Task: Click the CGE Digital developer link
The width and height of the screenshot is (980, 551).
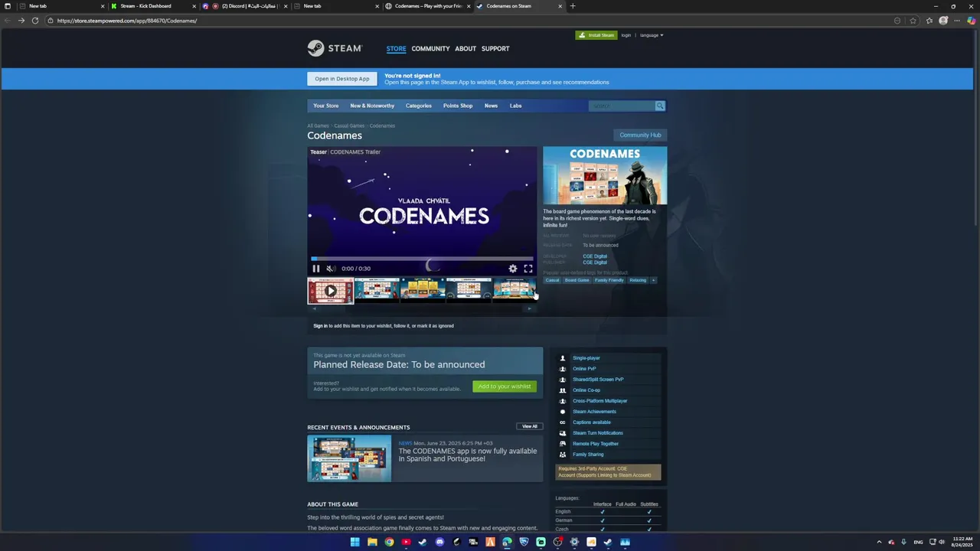Action: tap(595, 256)
